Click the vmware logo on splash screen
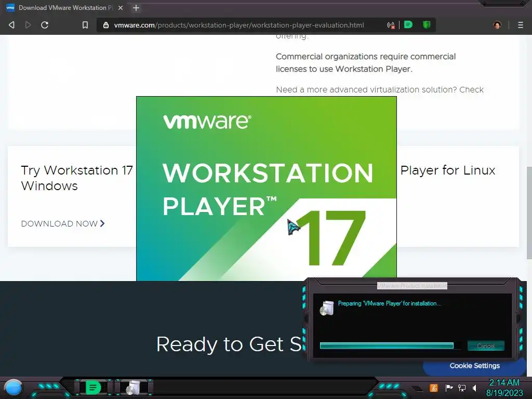The image size is (532, 399). point(207,122)
